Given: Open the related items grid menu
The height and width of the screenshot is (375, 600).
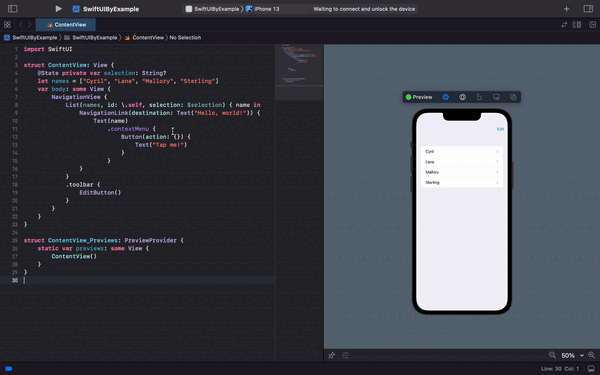Looking at the screenshot, I should tap(7, 24).
